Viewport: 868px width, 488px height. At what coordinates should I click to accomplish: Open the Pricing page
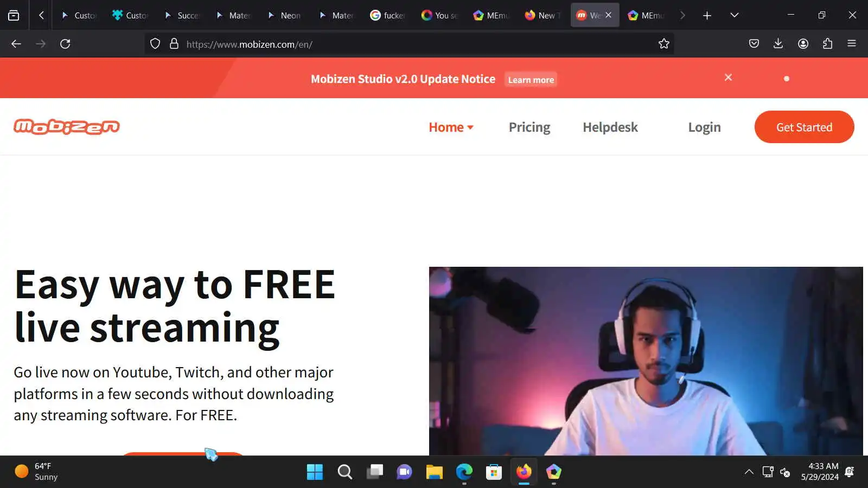pyautogui.click(x=529, y=127)
